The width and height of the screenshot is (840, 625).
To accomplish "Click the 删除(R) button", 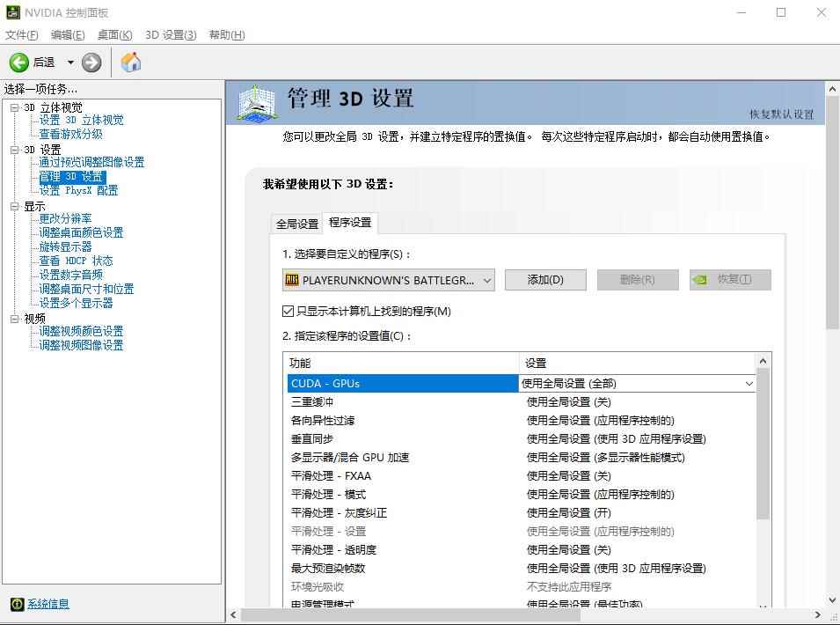I will click(638, 280).
